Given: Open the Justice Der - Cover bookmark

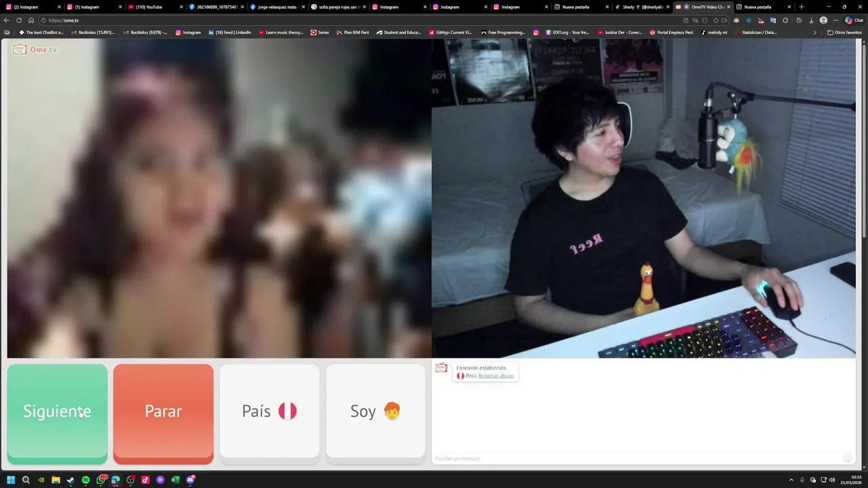Looking at the screenshot, I should [619, 33].
